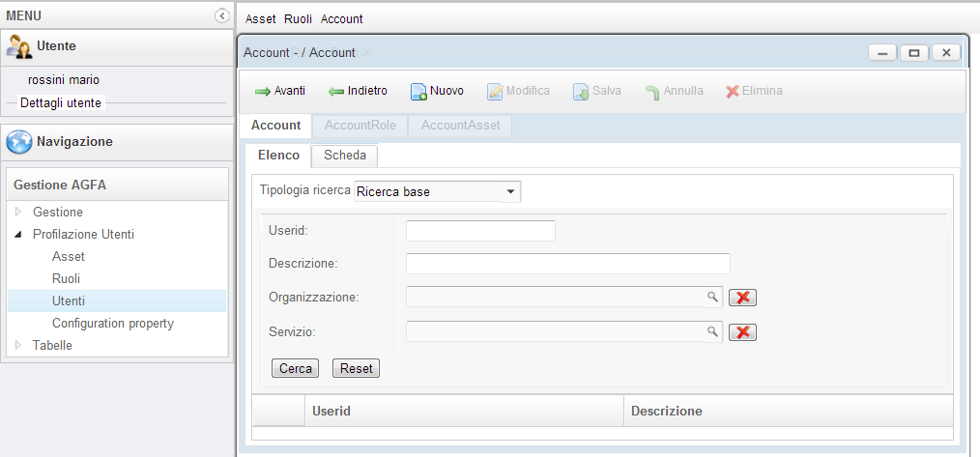Expand the Tabelle tree node

click(x=17, y=345)
